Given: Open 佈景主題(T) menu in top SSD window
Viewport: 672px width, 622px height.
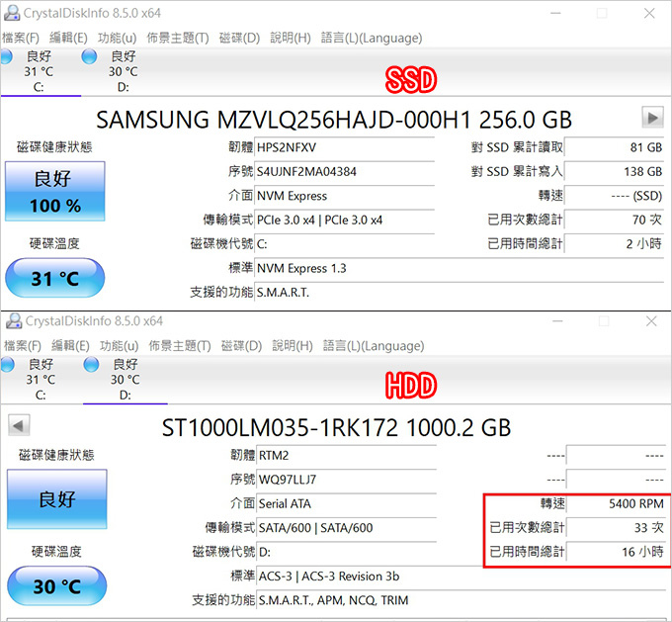Looking at the screenshot, I should 178,39.
